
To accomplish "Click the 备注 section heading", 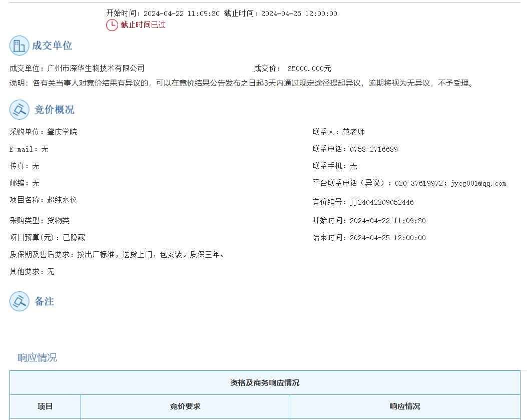I will [x=44, y=301].
